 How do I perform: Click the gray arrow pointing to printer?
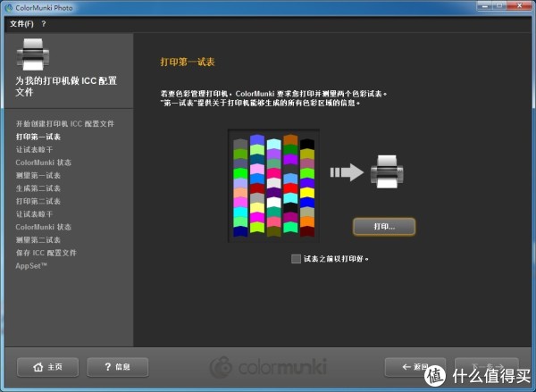tap(347, 172)
